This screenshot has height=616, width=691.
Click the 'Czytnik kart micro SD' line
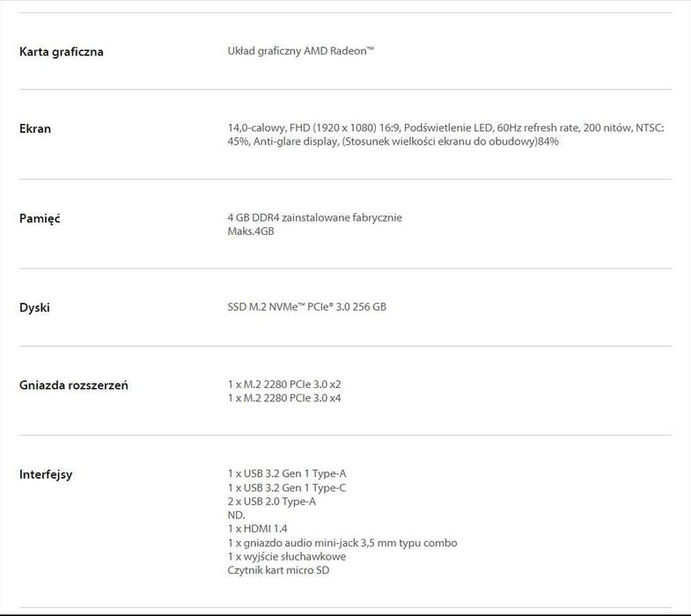click(x=279, y=570)
